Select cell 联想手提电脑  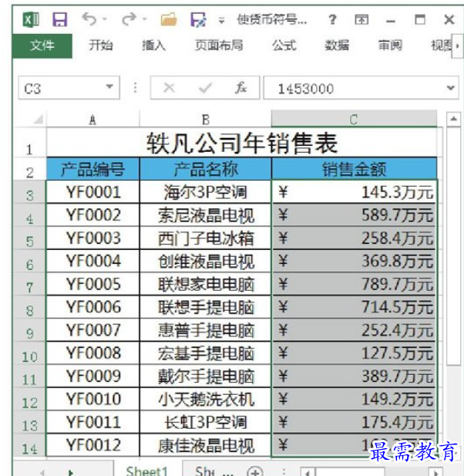tap(205, 307)
